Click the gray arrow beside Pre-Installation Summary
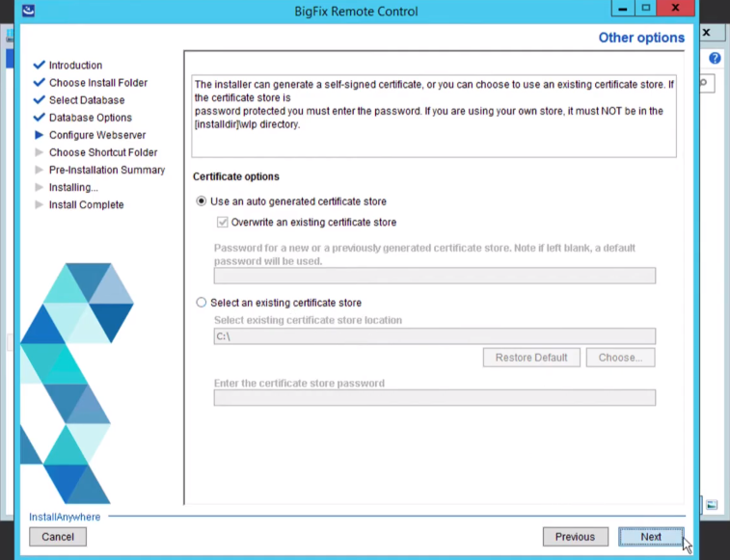This screenshot has width=730, height=560. (40, 170)
